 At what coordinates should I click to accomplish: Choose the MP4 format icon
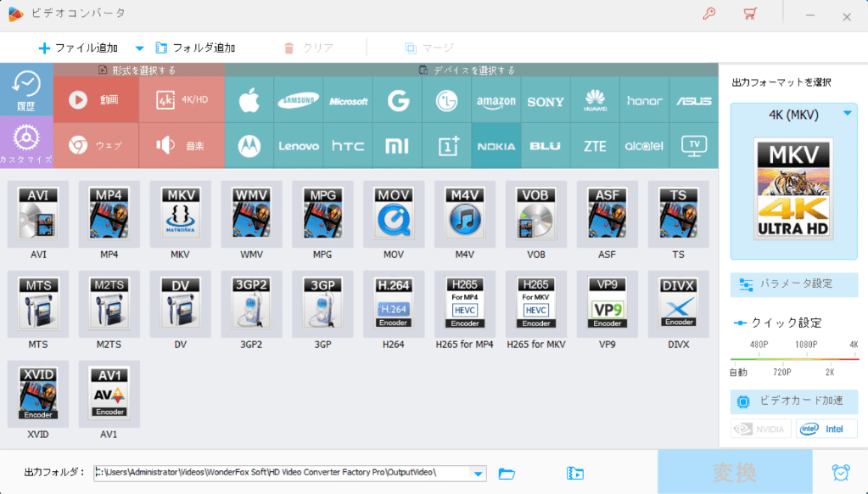pyautogui.click(x=109, y=215)
